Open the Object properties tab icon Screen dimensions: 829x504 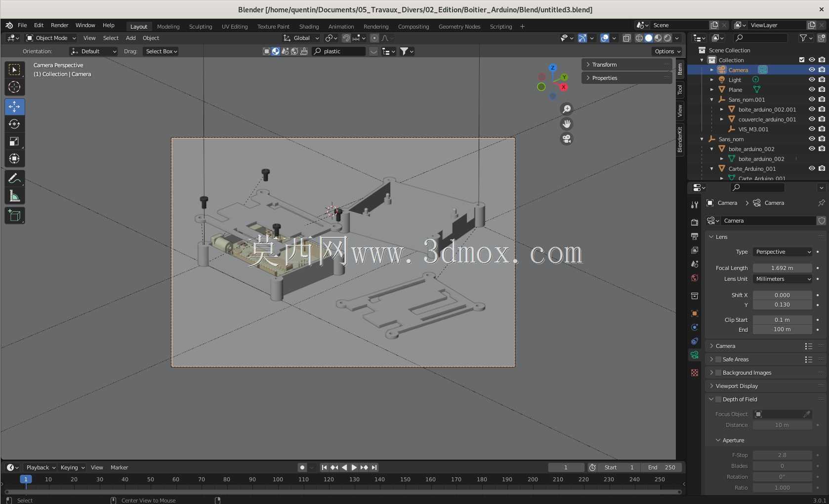pyautogui.click(x=695, y=313)
